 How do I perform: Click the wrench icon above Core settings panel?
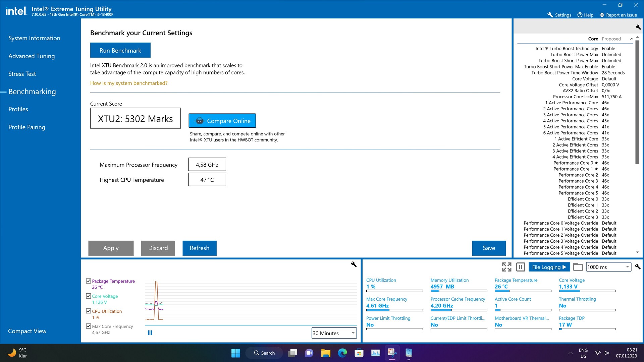coord(638,27)
